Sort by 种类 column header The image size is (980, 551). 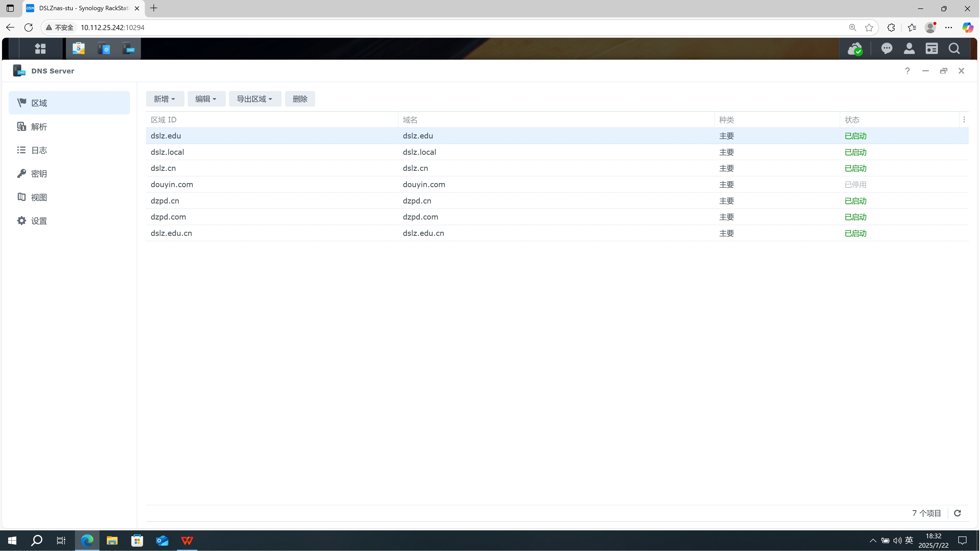tap(777, 120)
